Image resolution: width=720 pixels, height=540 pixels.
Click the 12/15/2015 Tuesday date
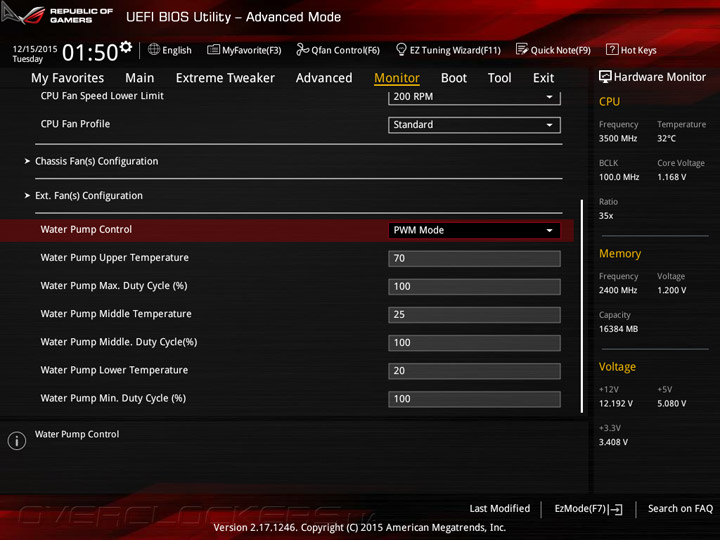click(34, 54)
